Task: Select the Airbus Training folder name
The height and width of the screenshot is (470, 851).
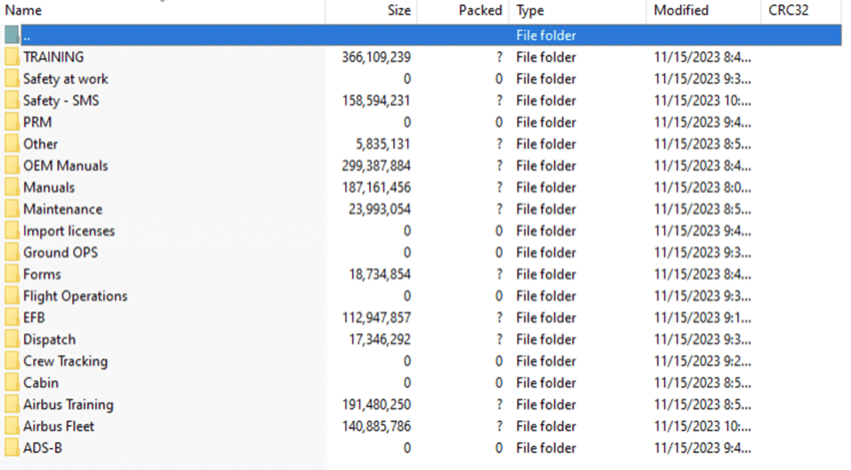Action: click(68, 405)
